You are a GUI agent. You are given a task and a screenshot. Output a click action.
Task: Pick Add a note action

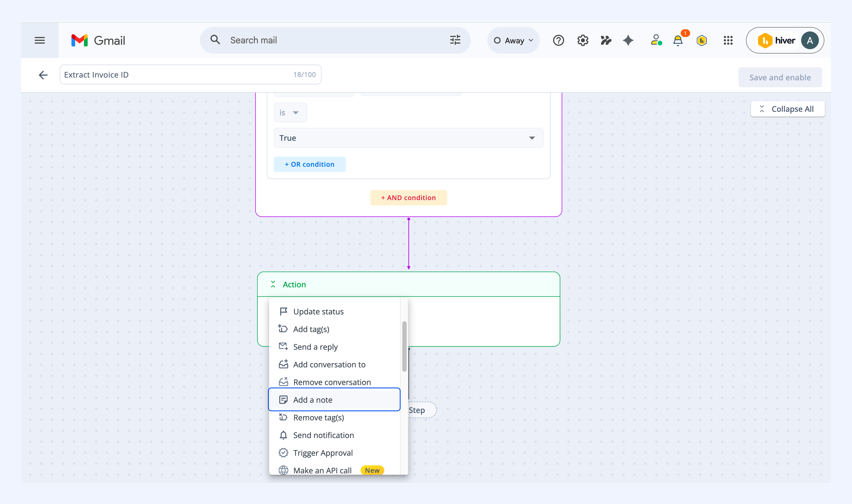(334, 399)
